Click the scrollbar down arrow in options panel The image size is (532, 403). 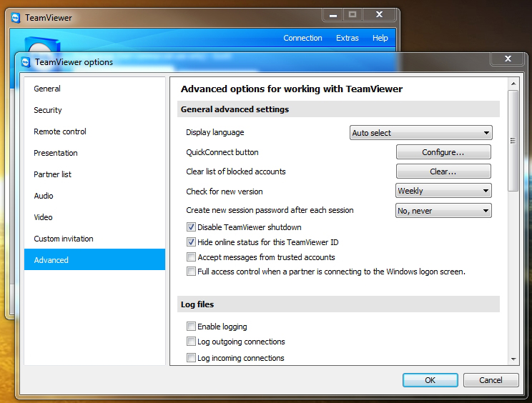coord(513,359)
